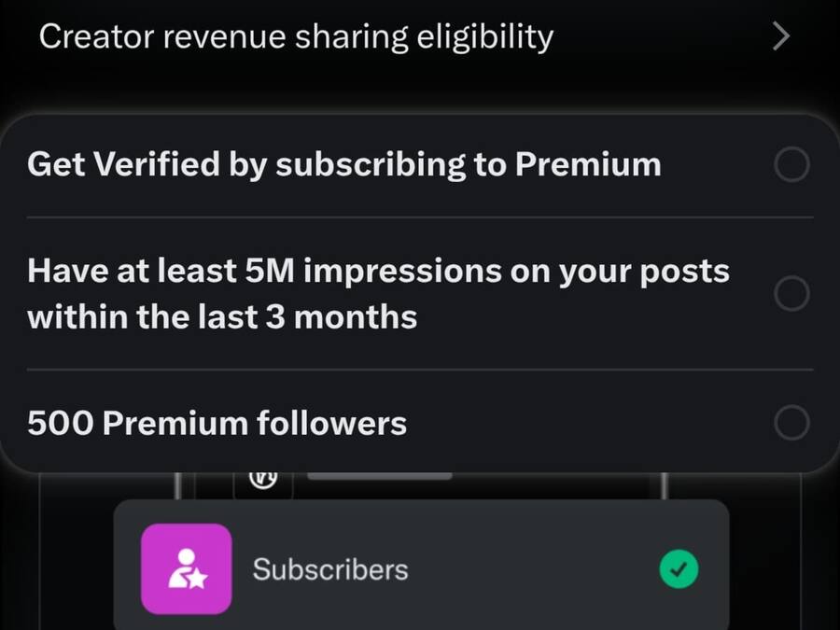Viewport: 840px width, 630px height.
Task: Click the divider line below Get Verified
Action: pos(420,218)
